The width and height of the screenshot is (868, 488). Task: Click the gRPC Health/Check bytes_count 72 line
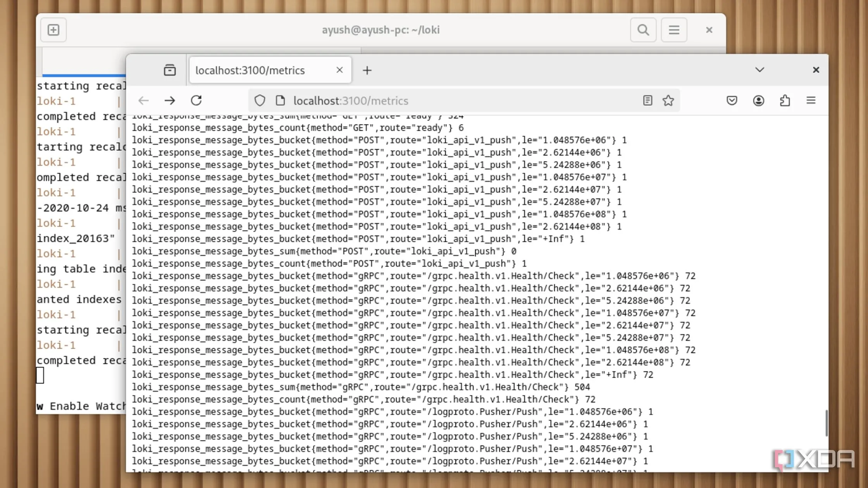[x=363, y=399]
